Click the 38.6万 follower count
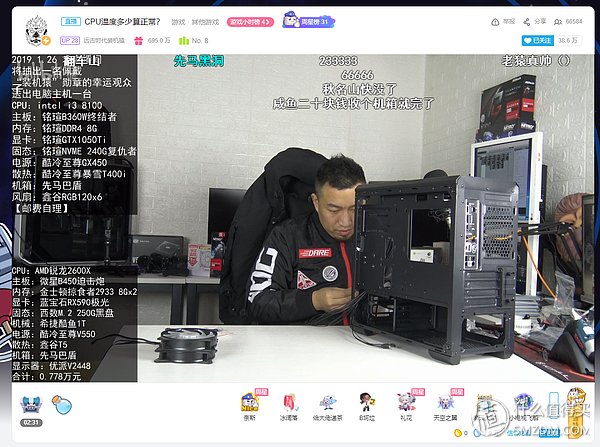Screen dimensions: 600x447 tap(568, 41)
